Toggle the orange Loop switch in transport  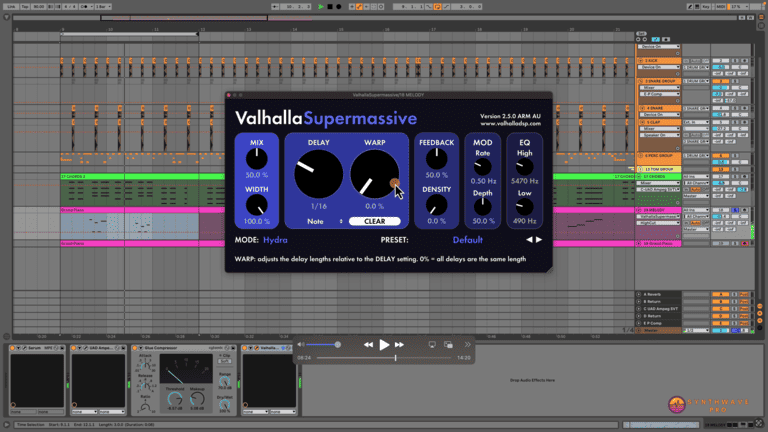(437, 7)
